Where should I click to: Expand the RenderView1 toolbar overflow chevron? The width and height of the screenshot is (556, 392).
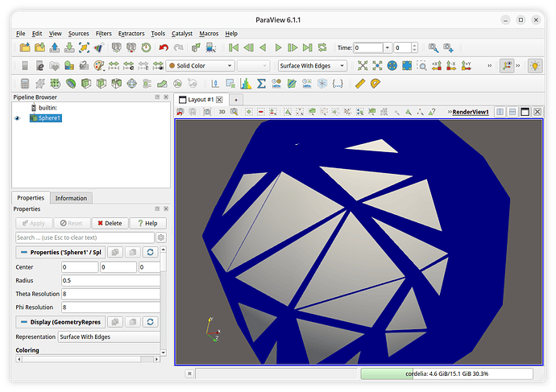(450, 112)
